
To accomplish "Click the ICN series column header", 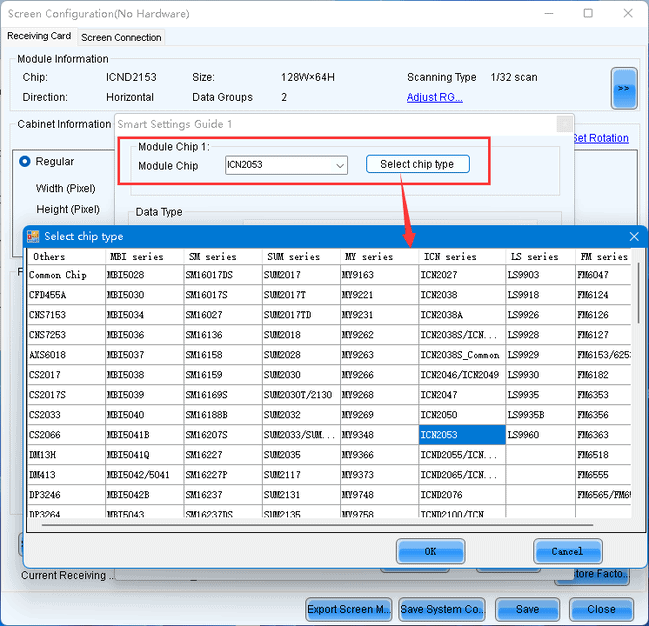I will (462, 257).
